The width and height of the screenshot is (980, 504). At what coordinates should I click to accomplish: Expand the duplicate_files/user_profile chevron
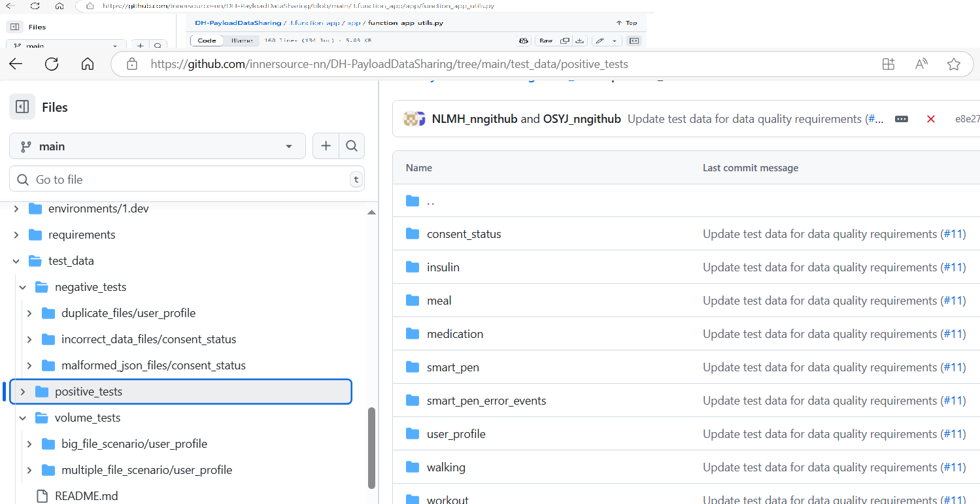click(29, 313)
